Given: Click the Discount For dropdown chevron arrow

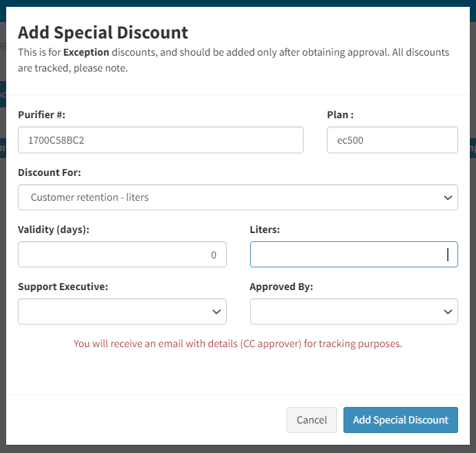Looking at the screenshot, I should click(448, 198).
